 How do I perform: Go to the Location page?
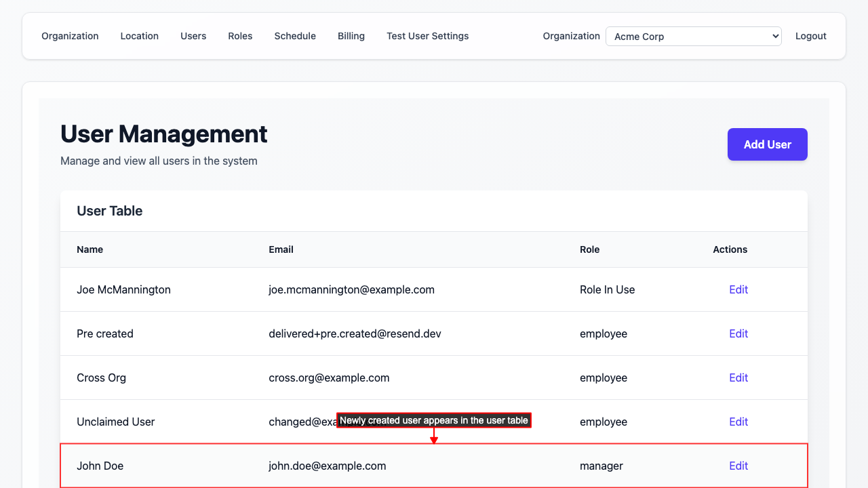point(139,36)
